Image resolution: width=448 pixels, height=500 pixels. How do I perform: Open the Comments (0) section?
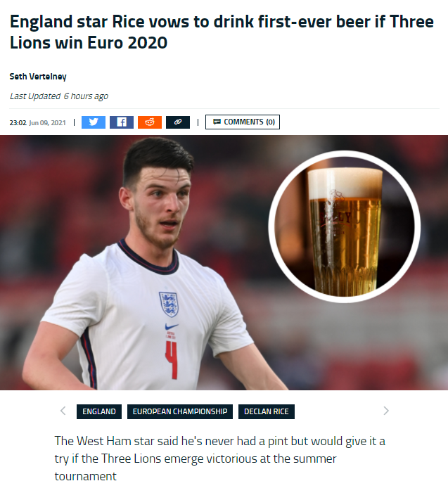(x=243, y=122)
